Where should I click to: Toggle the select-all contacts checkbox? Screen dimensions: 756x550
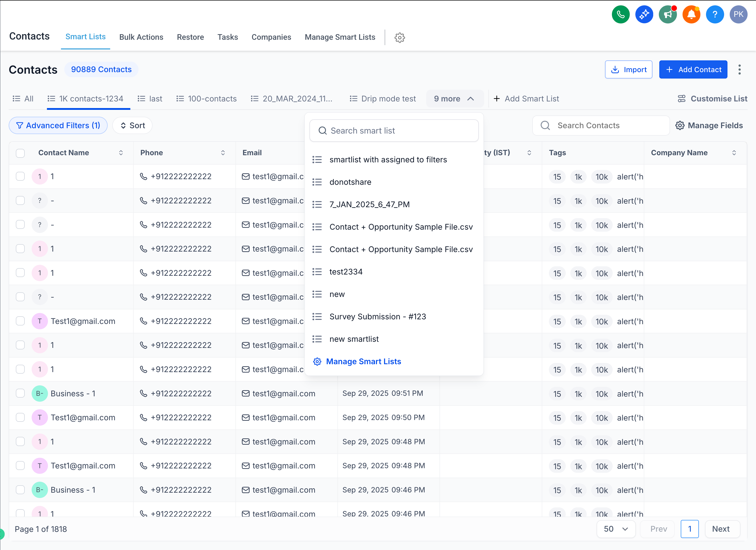(20, 153)
